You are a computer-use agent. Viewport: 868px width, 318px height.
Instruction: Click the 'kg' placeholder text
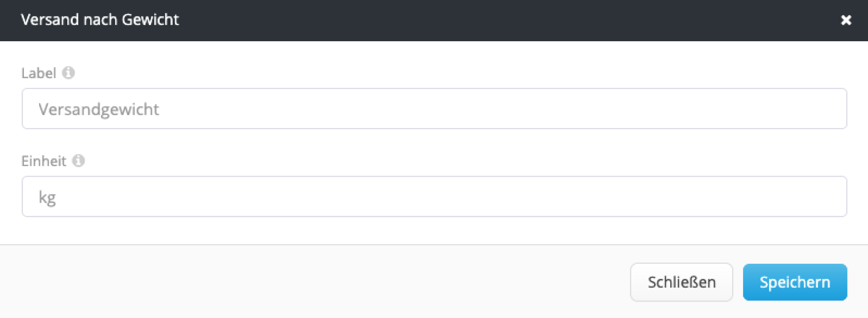pos(47,197)
